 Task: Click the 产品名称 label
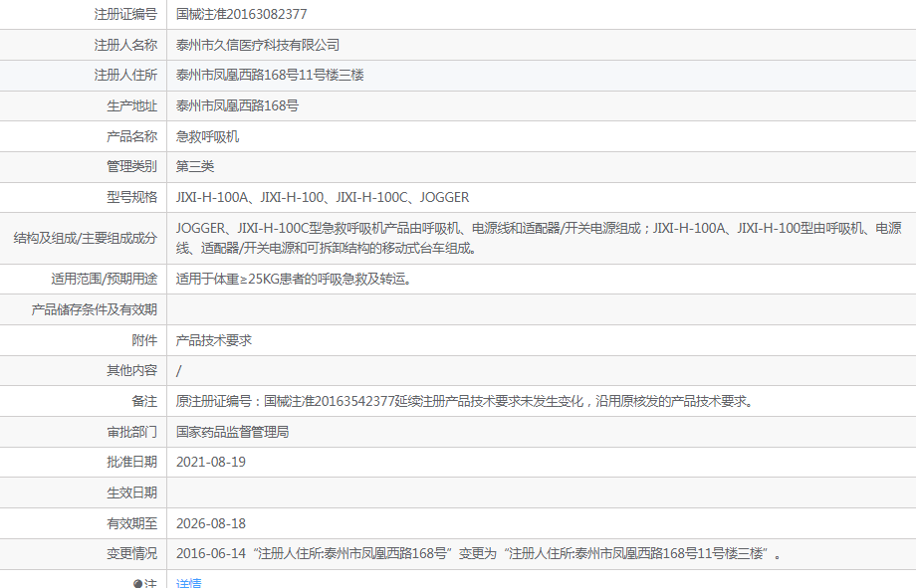[x=132, y=136]
